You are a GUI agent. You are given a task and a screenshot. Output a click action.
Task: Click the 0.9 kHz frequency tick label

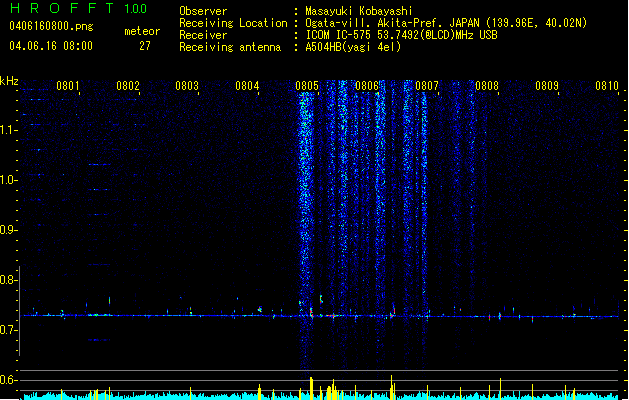(x=8, y=230)
